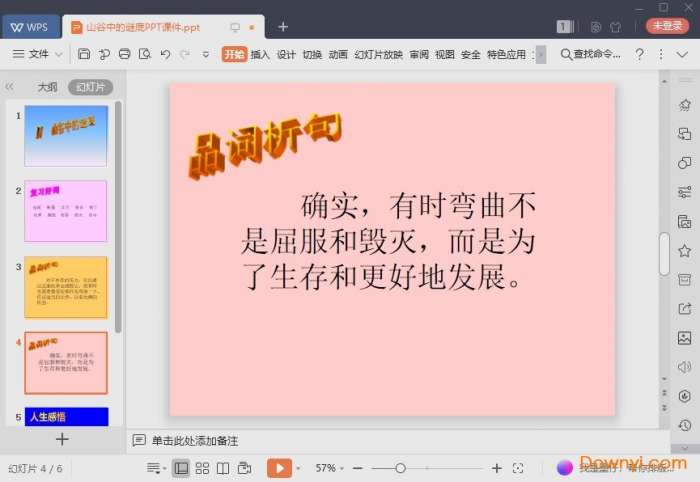Click fit-slide-to-window icon in status bar
The height and width of the screenshot is (482, 700).
pos(518,468)
